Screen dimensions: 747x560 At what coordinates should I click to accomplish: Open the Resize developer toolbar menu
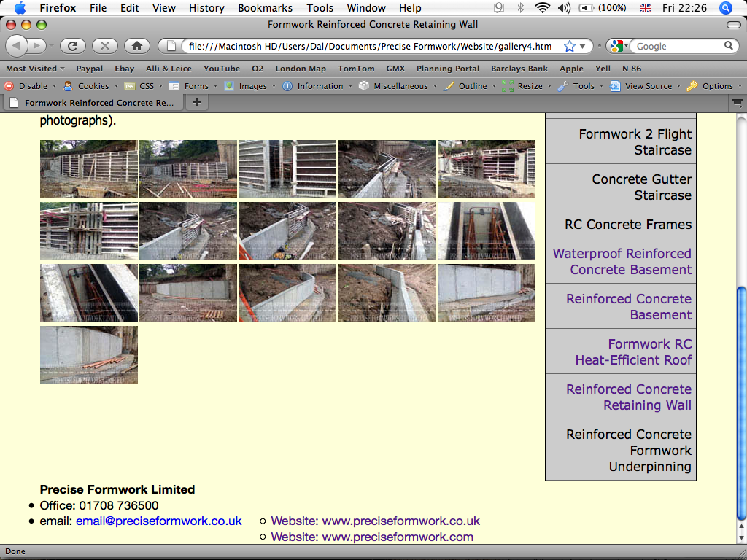[x=527, y=86]
